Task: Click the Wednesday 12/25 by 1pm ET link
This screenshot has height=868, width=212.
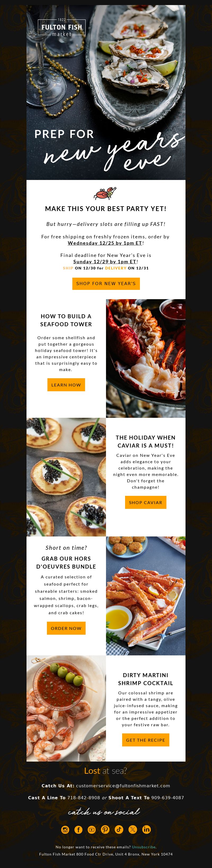Action: 105,243
